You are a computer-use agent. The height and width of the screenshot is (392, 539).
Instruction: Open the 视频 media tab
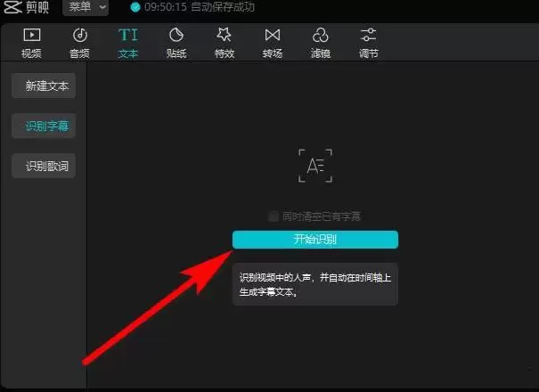pyautogui.click(x=31, y=42)
